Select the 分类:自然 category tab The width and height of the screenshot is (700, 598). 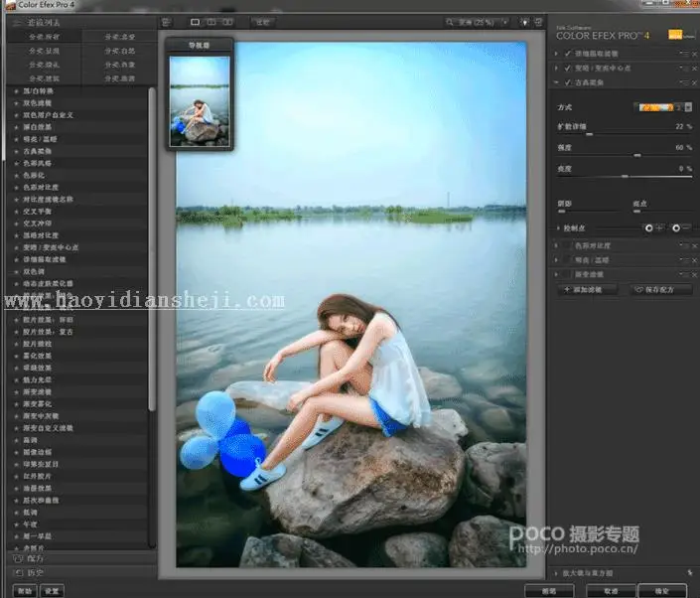coord(119,51)
